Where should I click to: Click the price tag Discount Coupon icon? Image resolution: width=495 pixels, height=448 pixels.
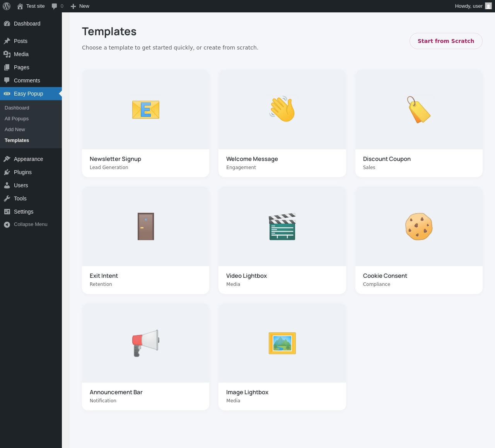419,110
